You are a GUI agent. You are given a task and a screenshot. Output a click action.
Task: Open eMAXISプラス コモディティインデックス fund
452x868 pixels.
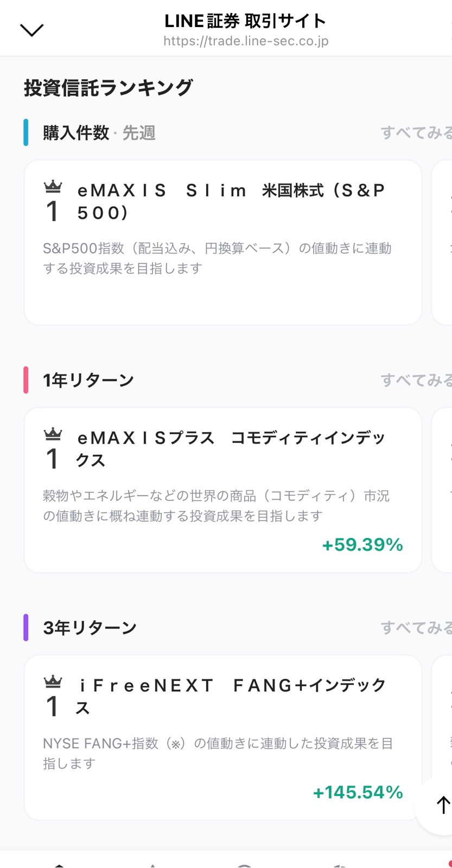[232, 448]
